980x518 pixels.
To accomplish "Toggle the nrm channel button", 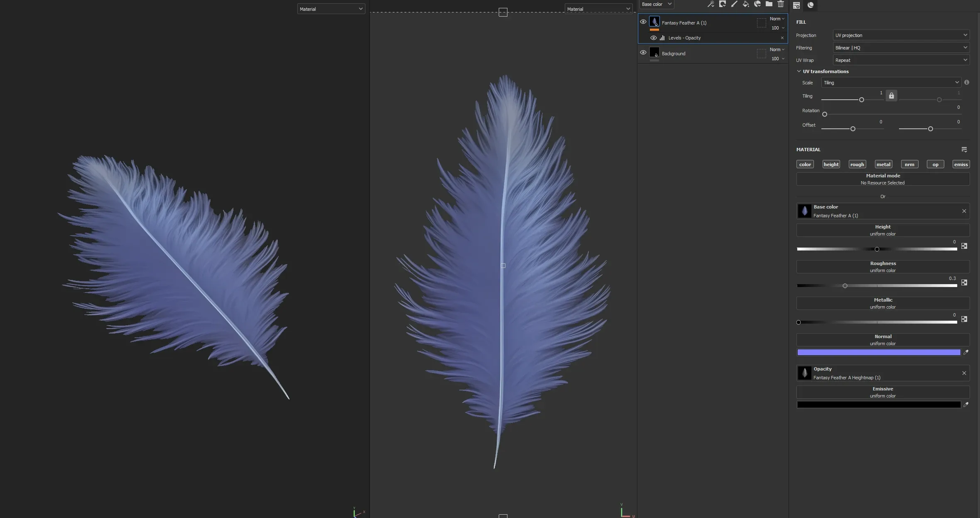I will pyautogui.click(x=909, y=164).
